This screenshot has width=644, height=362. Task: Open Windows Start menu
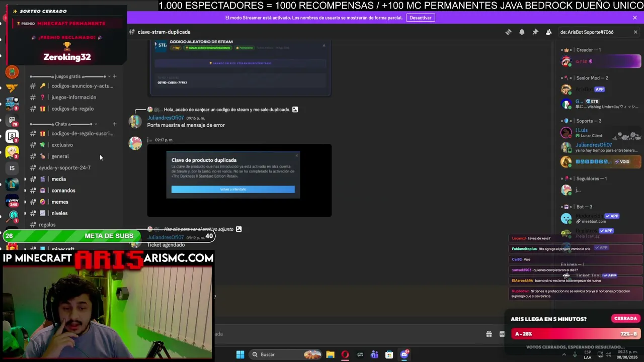coord(240,354)
